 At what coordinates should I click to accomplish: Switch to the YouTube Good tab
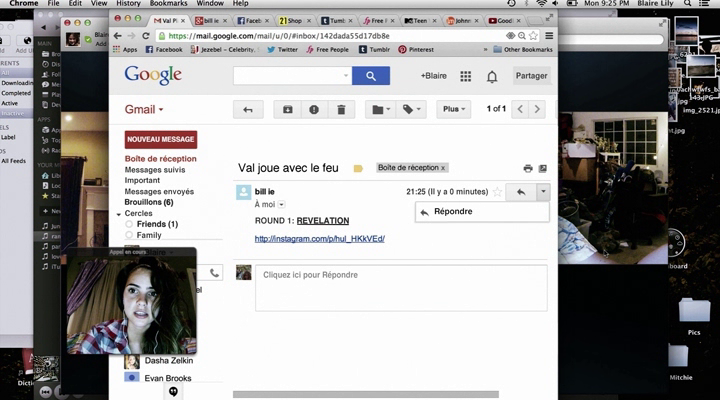[x=503, y=21]
